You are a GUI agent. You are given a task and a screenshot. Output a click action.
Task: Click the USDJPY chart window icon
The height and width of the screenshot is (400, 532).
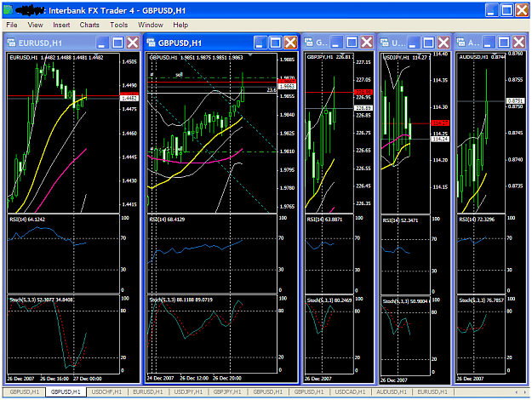[385, 43]
